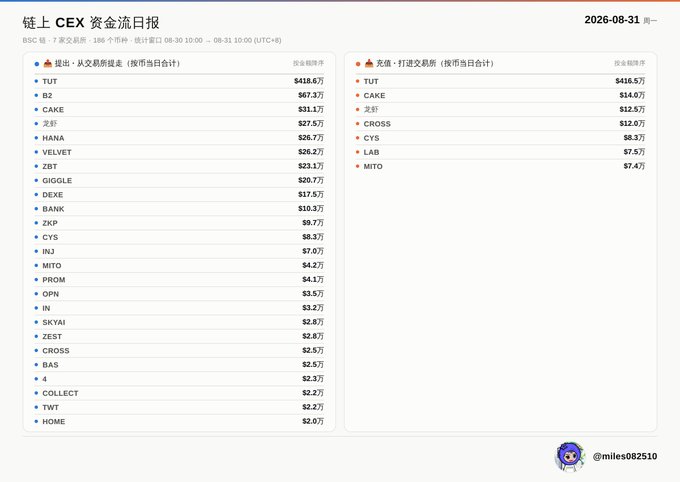Click the subtitle line starting with BSC 链
The width and height of the screenshot is (680, 482).
[x=152, y=40]
